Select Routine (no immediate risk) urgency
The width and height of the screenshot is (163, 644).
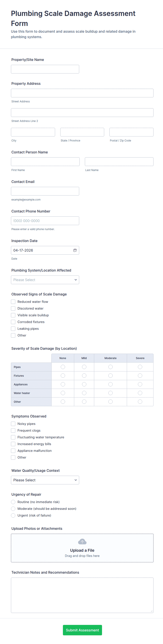13,502
